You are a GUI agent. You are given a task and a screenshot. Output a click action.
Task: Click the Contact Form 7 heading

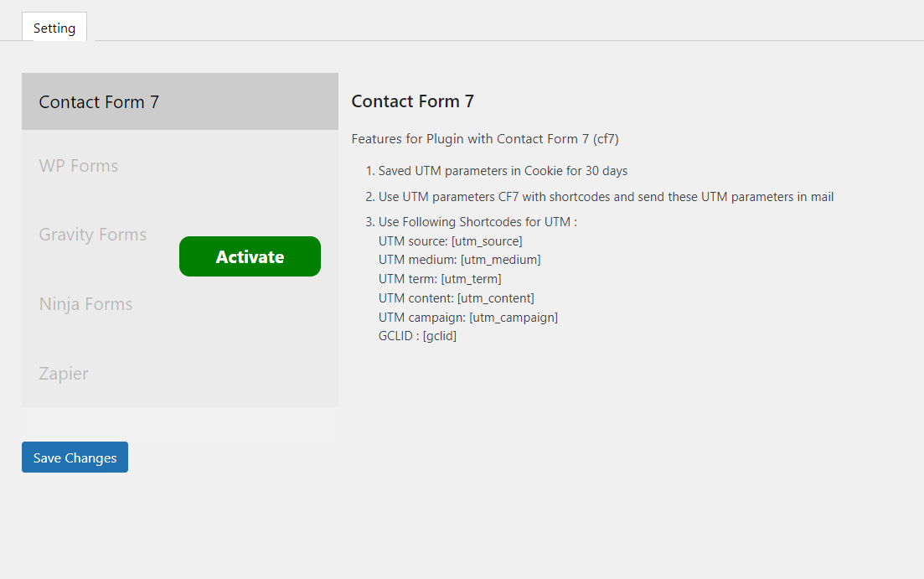coord(412,101)
